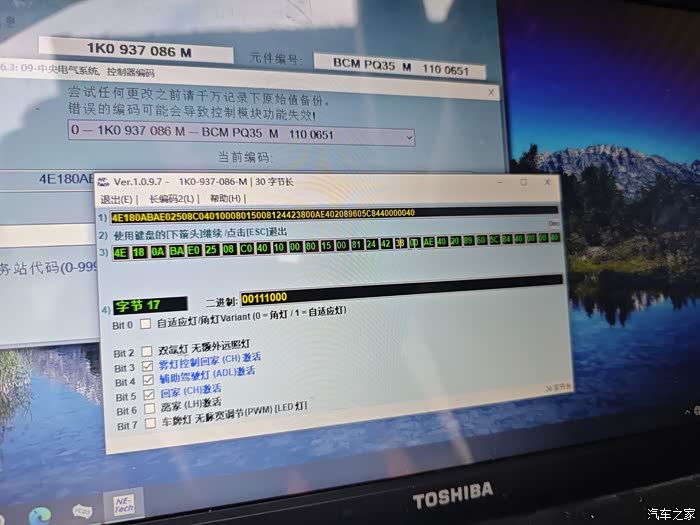Select byte box 4E

(120, 253)
